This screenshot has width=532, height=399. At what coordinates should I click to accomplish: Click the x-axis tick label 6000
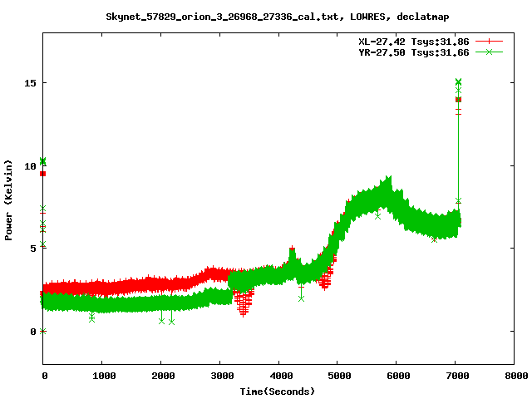(x=398, y=376)
